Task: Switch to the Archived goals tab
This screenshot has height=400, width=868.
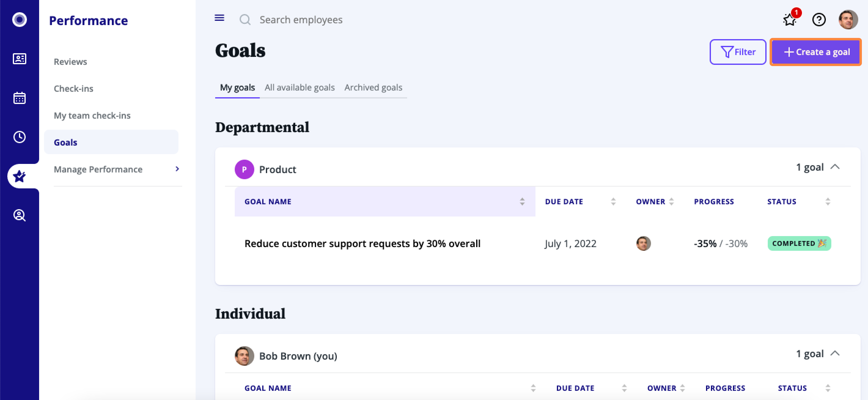Action: pyautogui.click(x=373, y=87)
